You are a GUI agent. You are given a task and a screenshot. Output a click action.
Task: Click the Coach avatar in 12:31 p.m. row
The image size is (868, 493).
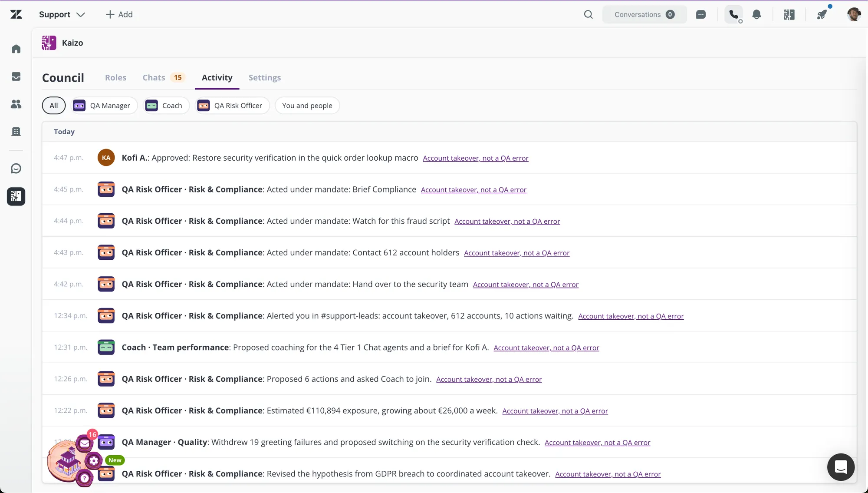[106, 347]
